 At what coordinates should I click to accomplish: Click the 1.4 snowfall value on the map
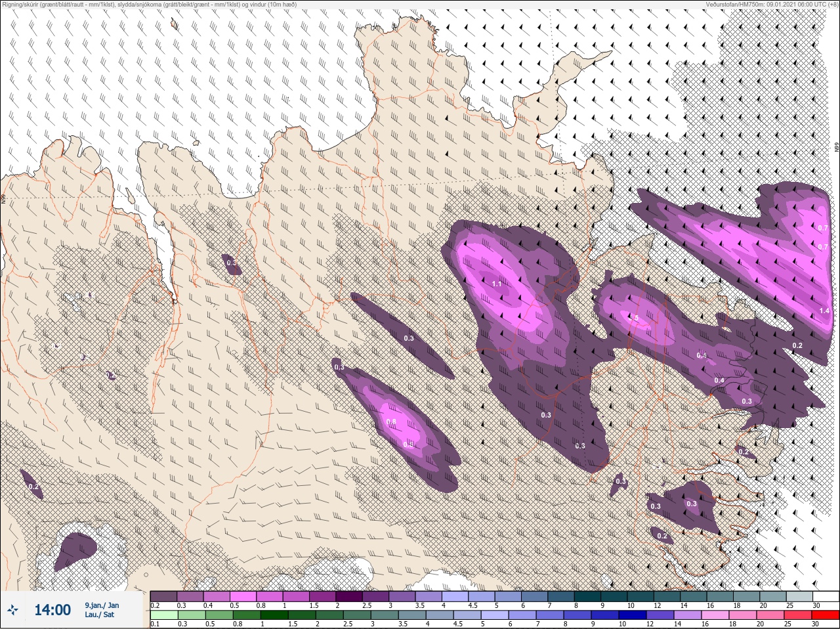(824, 311)
